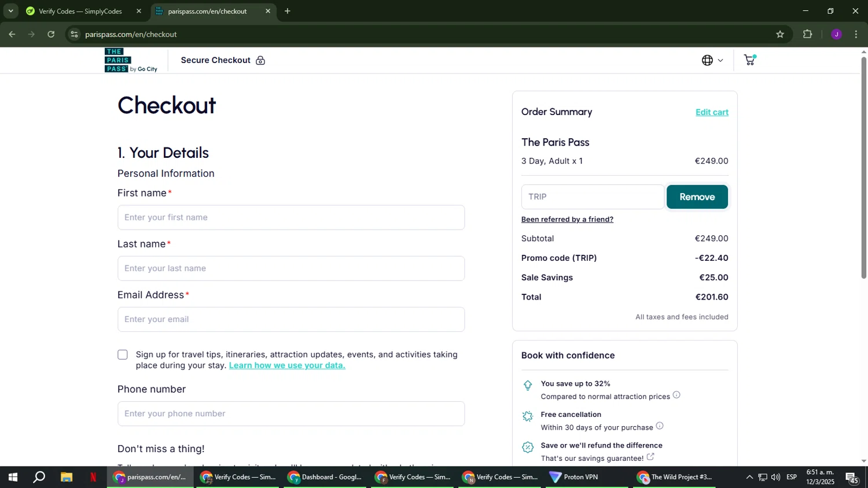Show hidden system tray icons
The height and width of the screenshot is (488, 868).
[749, 477]
